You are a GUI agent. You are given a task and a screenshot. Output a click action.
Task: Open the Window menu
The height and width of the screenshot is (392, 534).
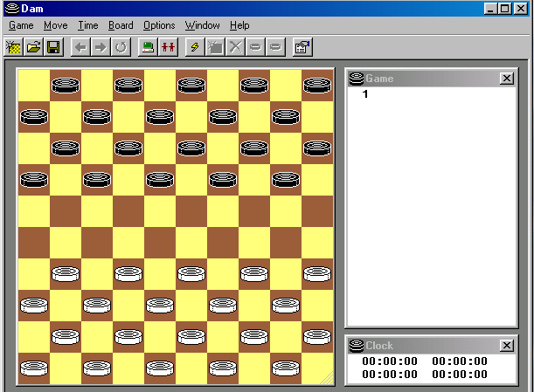click(202, 25)
